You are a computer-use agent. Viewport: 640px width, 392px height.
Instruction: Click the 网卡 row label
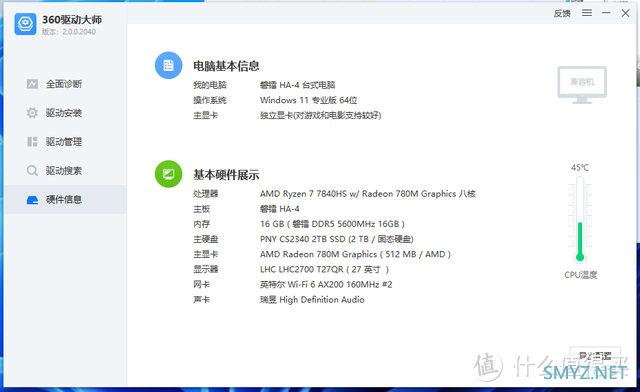coord(202,285)
